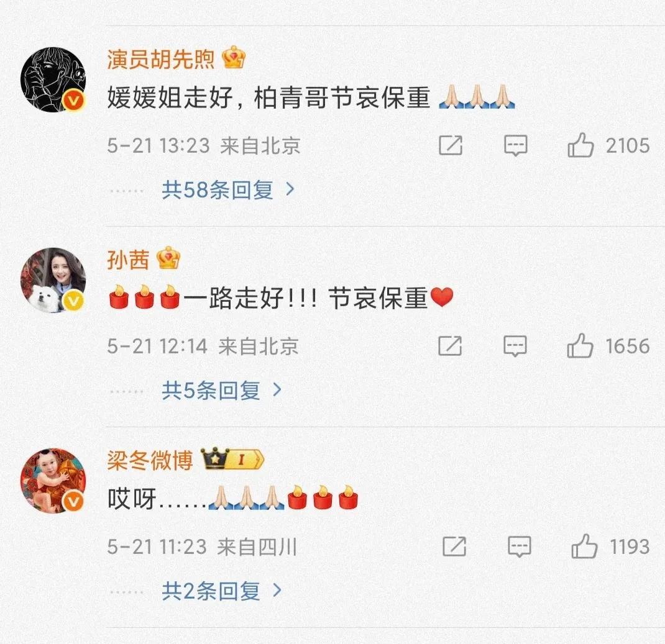Like the comment by 演员胡先煦
Viewport: 665px width, 644px height.
[x=580, y=145]
